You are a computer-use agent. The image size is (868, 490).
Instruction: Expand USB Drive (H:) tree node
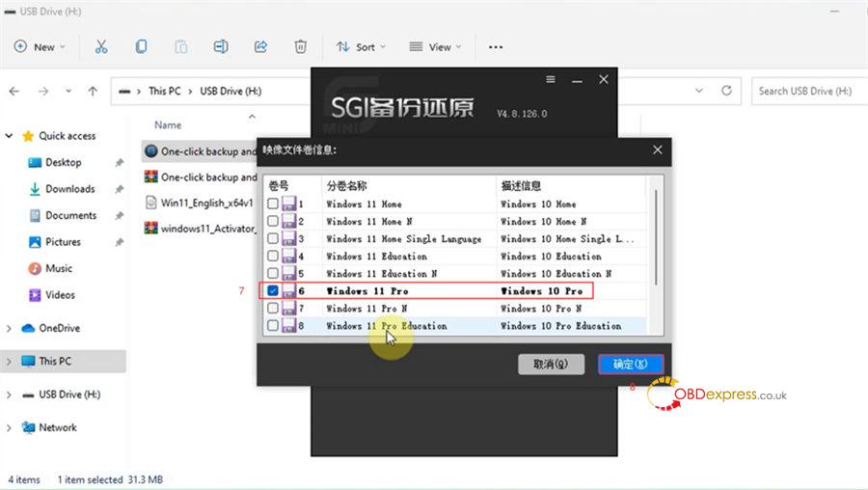point(9,395)
